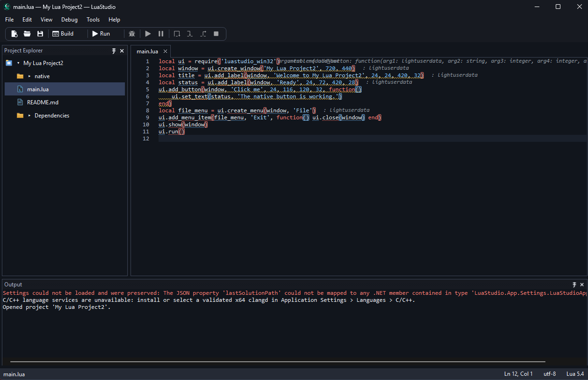This screenshot has height=380, width=588.
Task: Click the LuaStudio app icon in title bar
Action: pyautogui.click(x=7, y=7)
